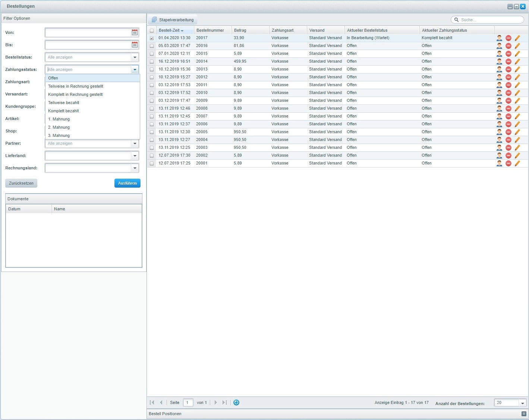Delete order 20004 with red icon
Image resolution: width=529 pixels, height=420 pixels.
click(508, 140)
